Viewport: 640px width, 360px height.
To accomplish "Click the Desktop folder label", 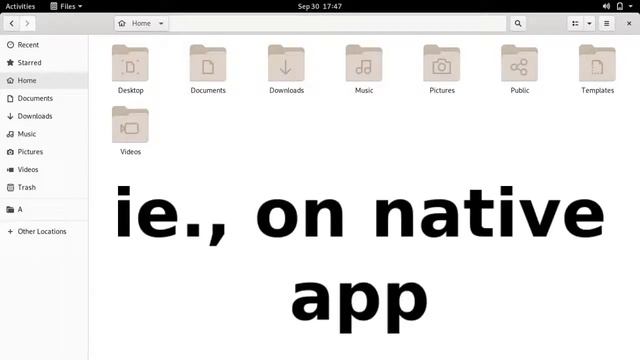I will click(x=131, y=91).
